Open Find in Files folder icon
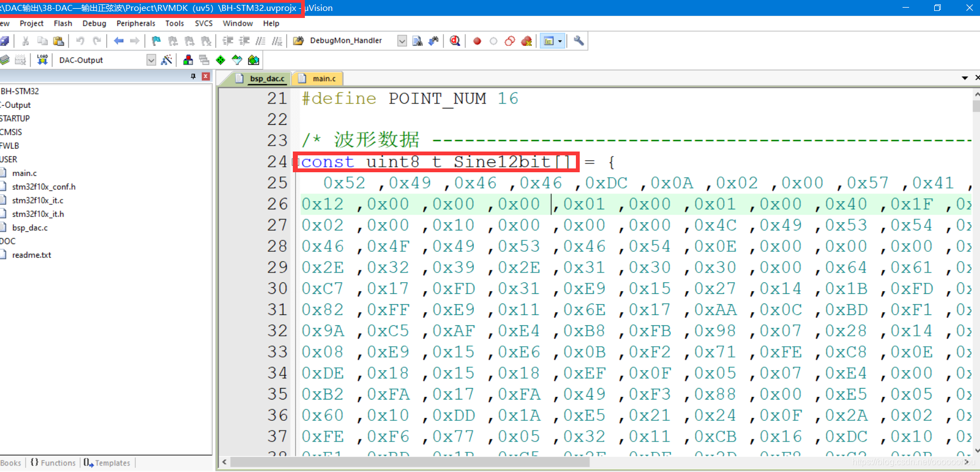Viewport: 980px width, 472px height. pyautogui.click(x=298, y=41)
